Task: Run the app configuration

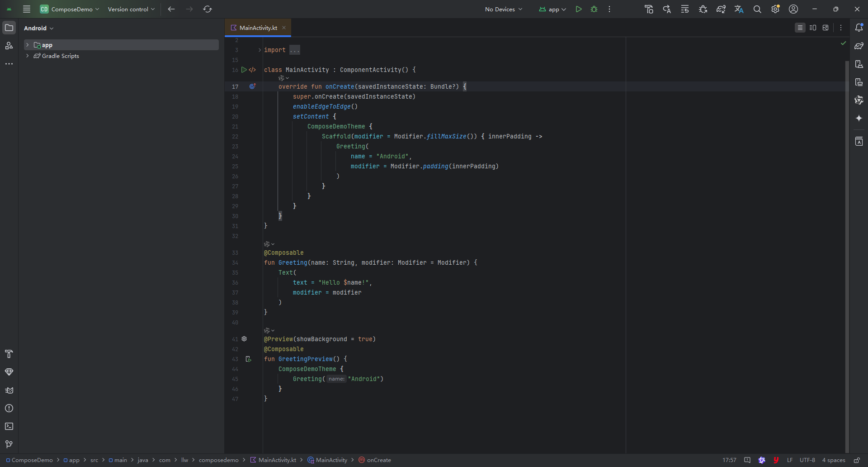Action: (579, 9)
